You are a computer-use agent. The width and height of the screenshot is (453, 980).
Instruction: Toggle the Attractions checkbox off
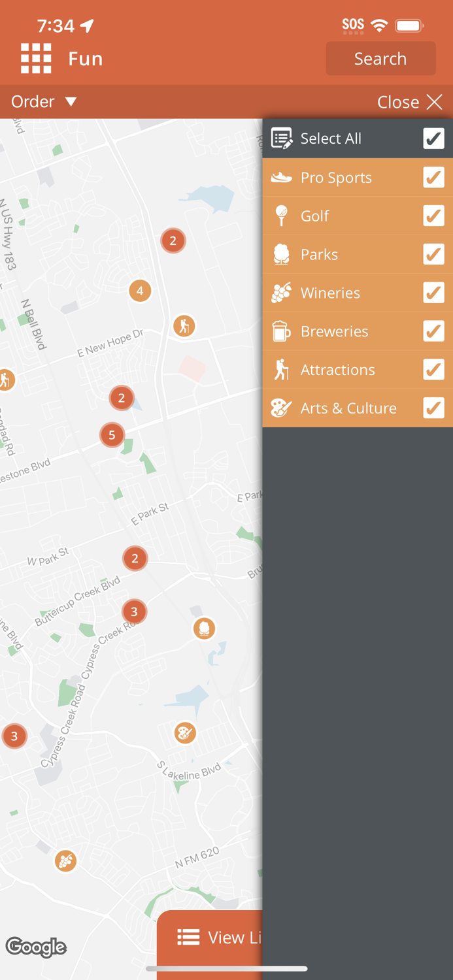tap(433, 370)
